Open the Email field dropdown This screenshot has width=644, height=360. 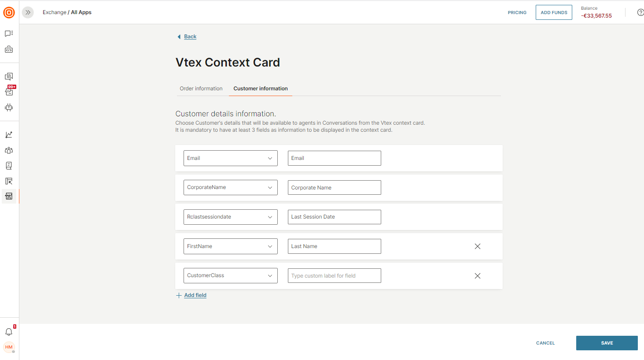coord(230,158)
